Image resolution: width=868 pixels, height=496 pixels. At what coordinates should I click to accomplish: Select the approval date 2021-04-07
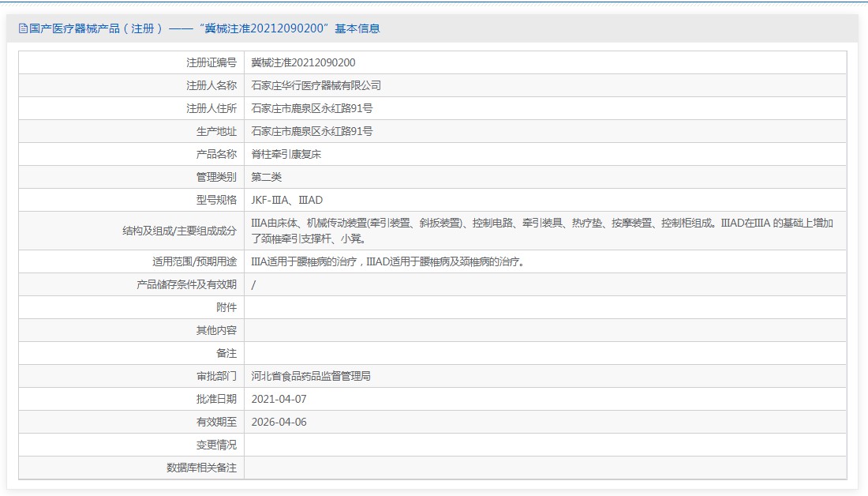279,399
